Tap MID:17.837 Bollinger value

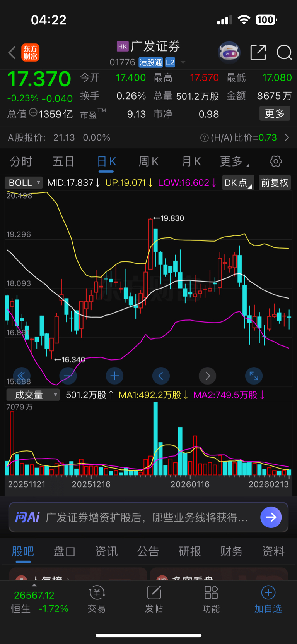pos(73,182)
